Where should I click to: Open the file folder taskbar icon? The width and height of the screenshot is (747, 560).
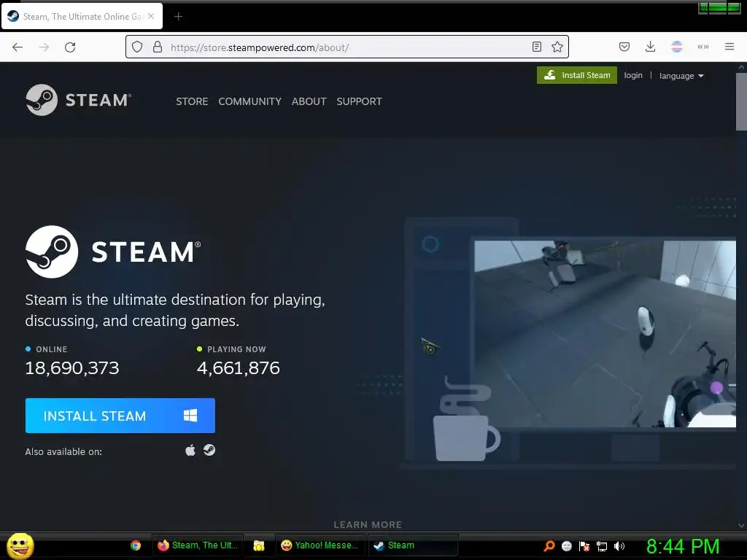point(259,545)
